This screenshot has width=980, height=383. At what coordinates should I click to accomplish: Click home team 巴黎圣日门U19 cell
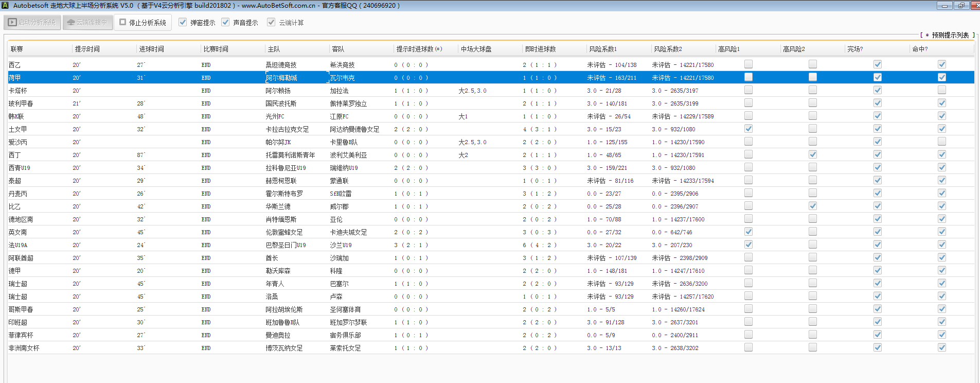(x=286, y=245)
